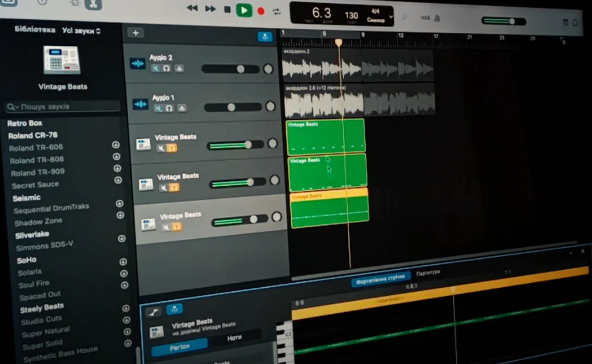Click download icon next to Roland TR-909
The image size is (592, 364).
pos(117,168)
